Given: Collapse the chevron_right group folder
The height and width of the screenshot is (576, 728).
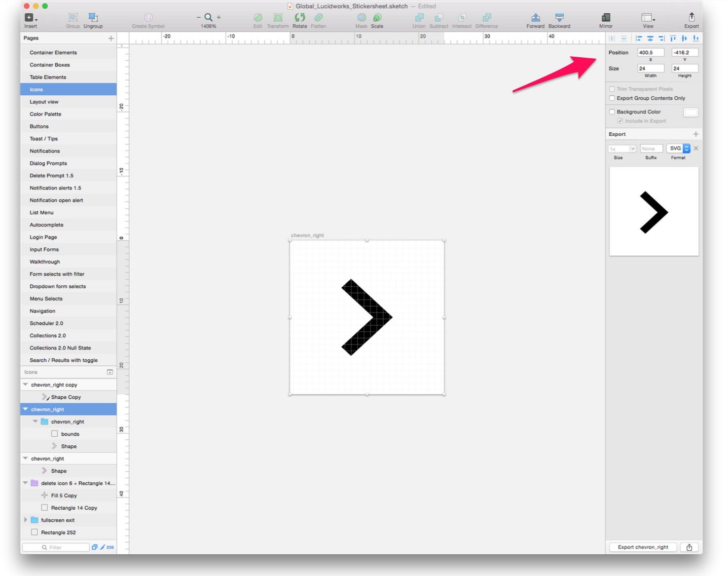Looking at the screenshot, I should [x=35, y=421].
